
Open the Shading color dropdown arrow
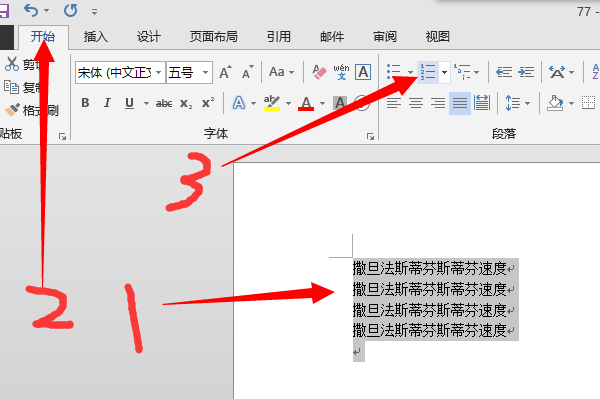pos(571,103)
